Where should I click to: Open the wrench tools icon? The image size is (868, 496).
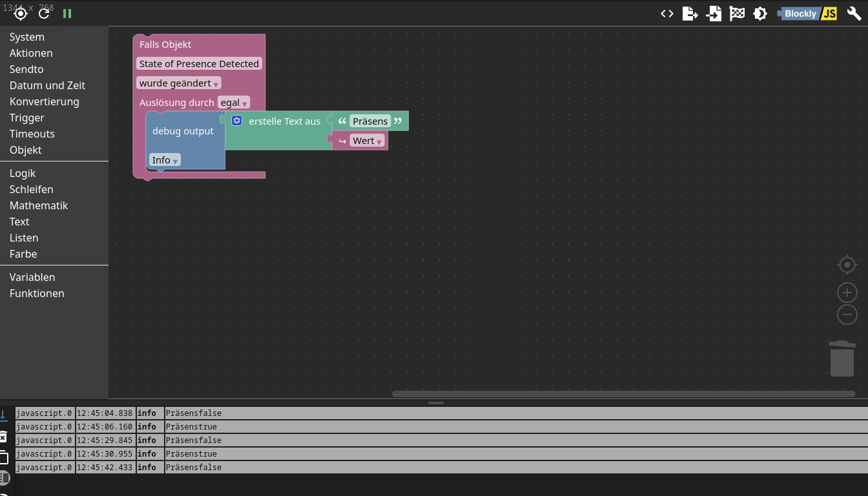[x=854, y=14]
